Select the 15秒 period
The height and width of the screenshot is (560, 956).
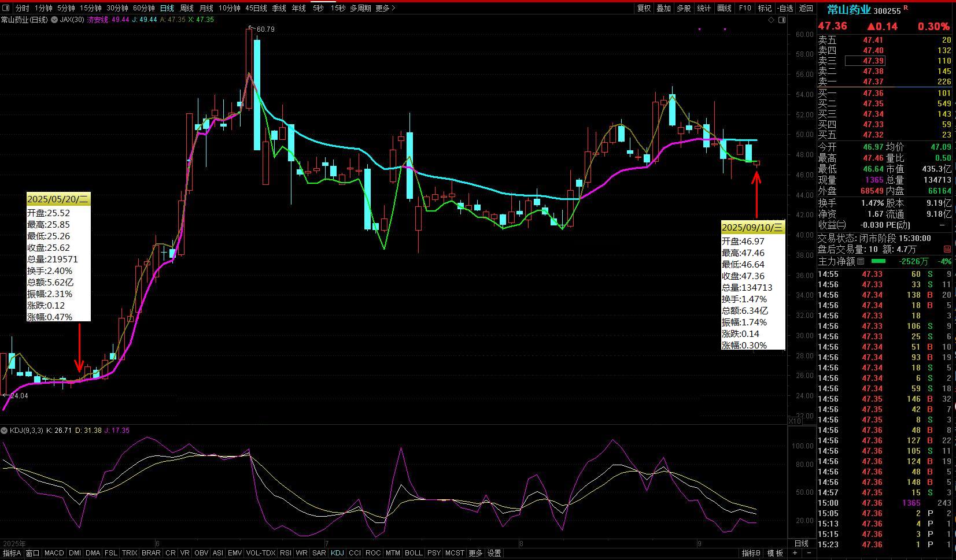click(x=338, y=8)
